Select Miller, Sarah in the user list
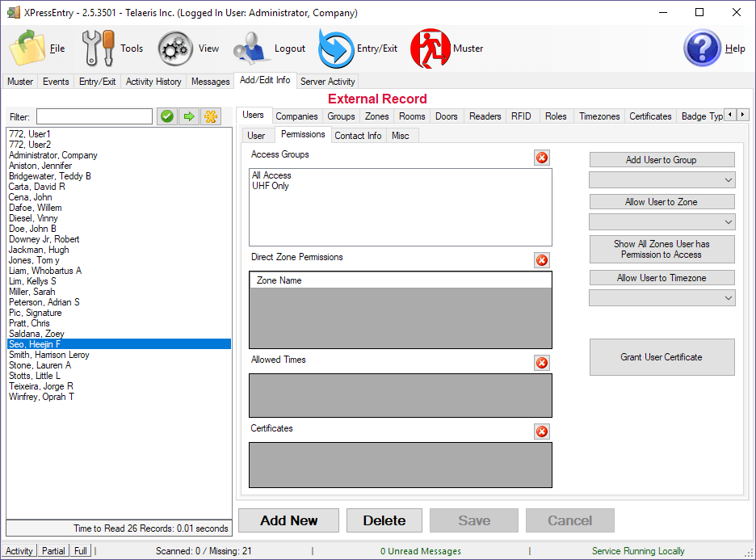This screenshot has width=756, height=560. point(32,292)
